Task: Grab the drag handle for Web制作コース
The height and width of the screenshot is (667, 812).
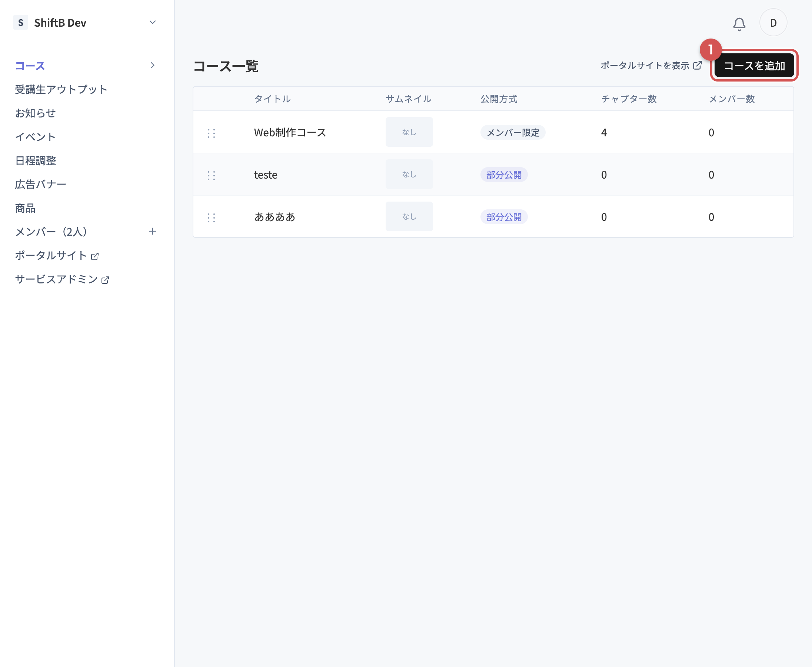Action: click(211, 133)
